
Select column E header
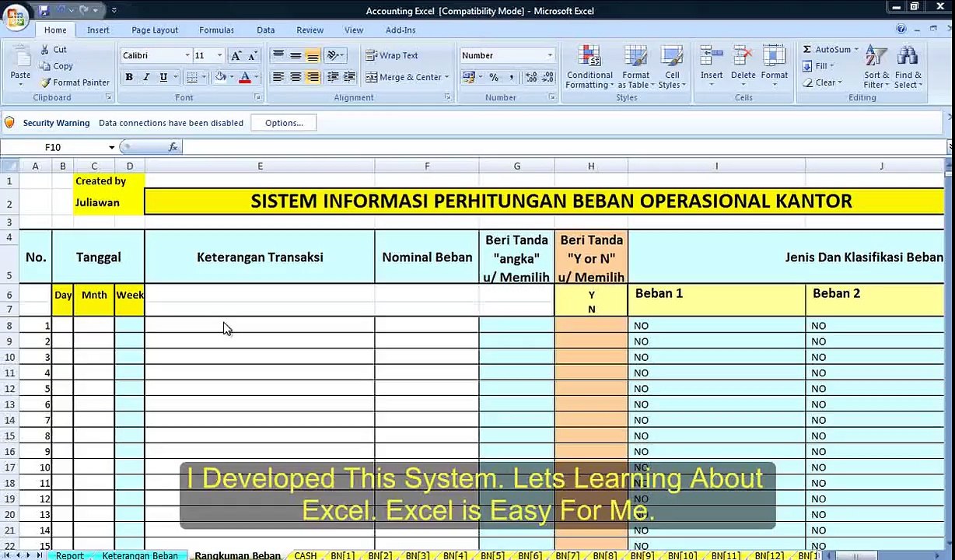pyautogui.click(x=260, y=166)
